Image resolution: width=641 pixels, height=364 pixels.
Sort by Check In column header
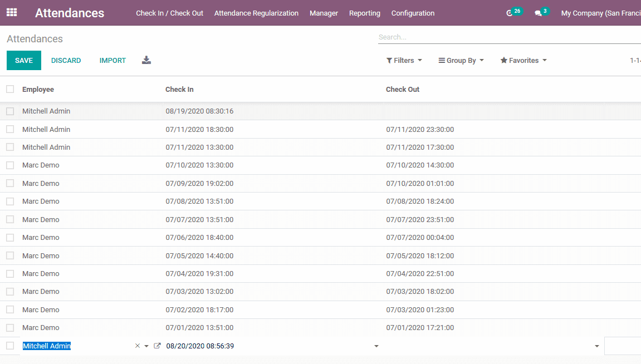(x=179, y=89)
